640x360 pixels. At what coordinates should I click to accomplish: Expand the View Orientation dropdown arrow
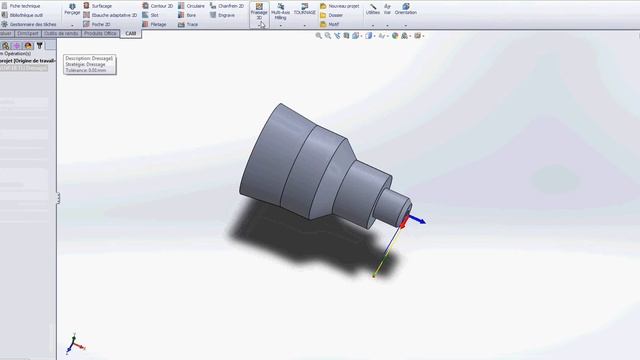(x=361, y=36)
